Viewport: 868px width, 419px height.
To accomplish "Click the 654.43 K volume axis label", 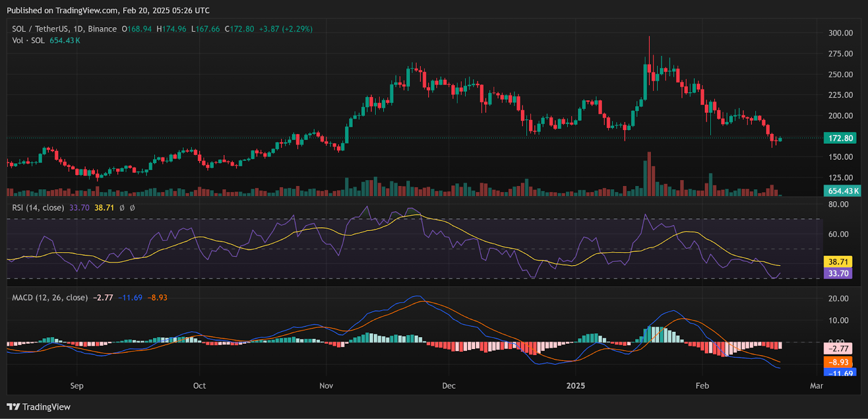I will coord(841,191).
